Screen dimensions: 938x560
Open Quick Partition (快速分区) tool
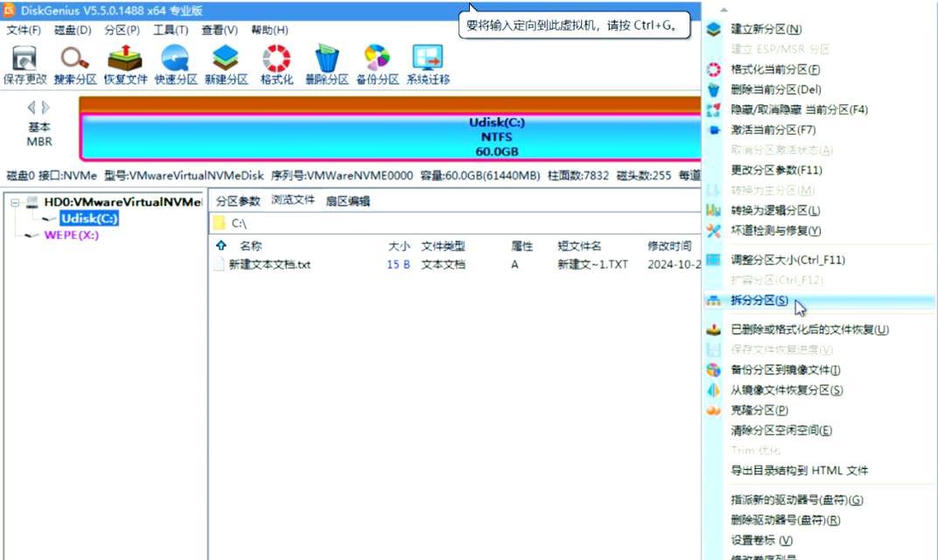tap(175, 66)
